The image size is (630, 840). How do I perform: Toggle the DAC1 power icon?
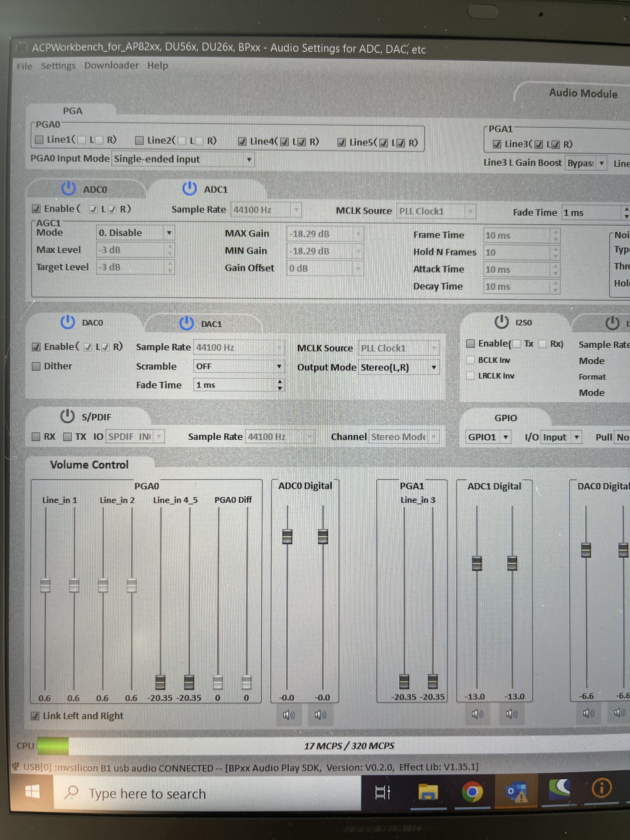(186, 323)
